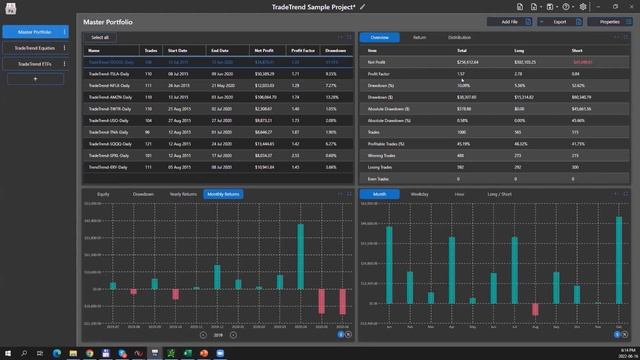This screenshot has height=360, width=640.
Task: Select the TradeTrend Equities portfolio
Action: click(35, 48)
